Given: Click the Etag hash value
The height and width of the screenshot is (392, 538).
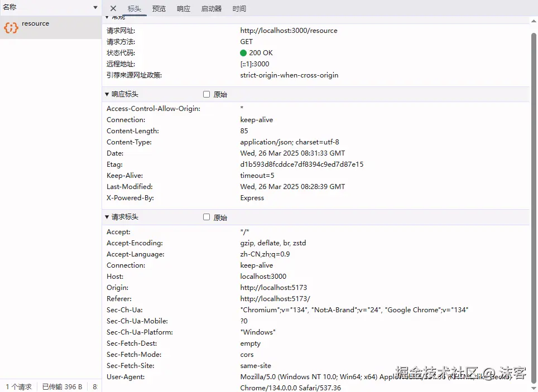Looking at the screenshot, I should (301, 164).
